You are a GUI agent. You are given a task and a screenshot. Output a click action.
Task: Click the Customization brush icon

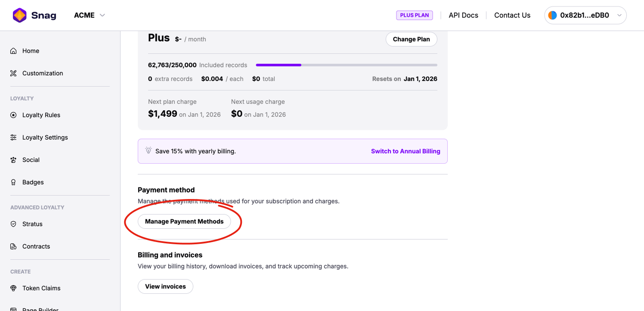point(13,73)
